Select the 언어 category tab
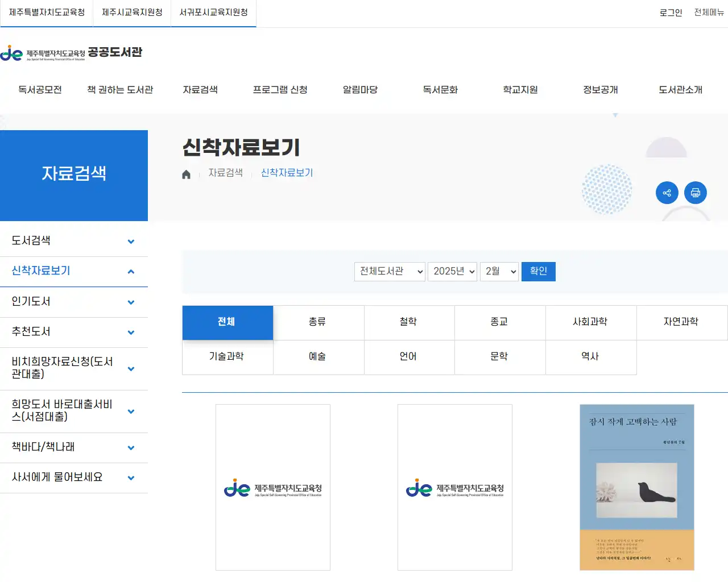 (x=409, y=357)
